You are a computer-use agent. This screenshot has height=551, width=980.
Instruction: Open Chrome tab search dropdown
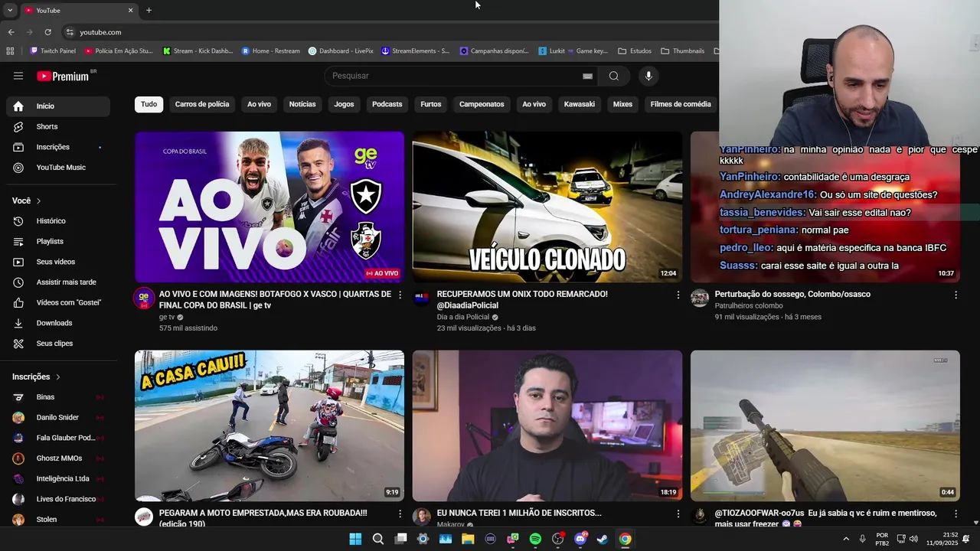[10, 10]
